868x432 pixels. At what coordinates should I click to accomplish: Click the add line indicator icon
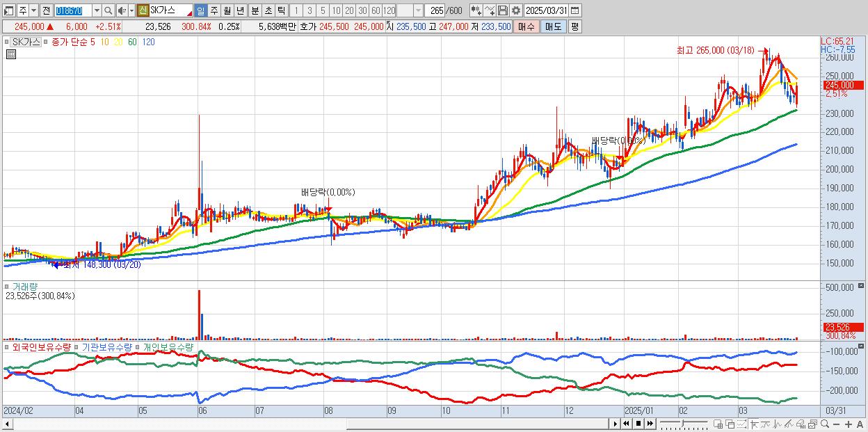pos(490,10)
